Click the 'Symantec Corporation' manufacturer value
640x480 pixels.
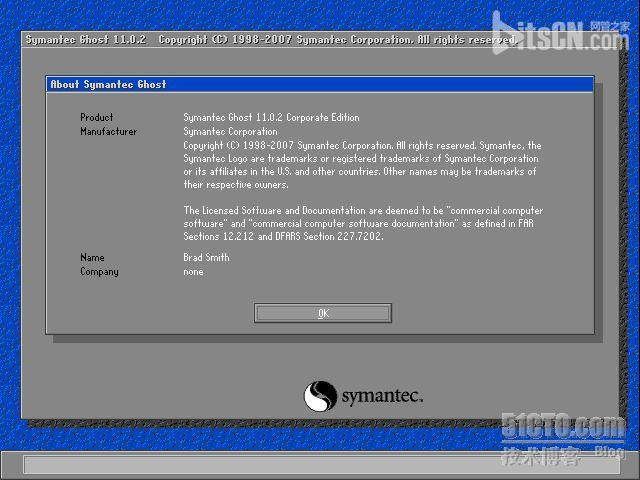point(230,131)
